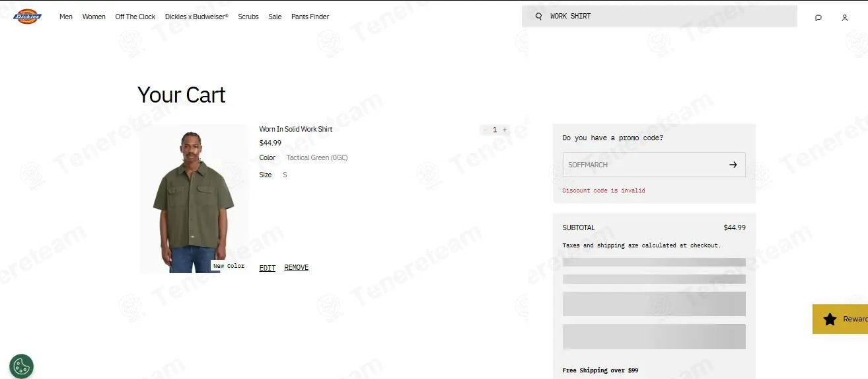
Task: Open Worn In Solid Work Shirt product
Action: tap(296, 129)
